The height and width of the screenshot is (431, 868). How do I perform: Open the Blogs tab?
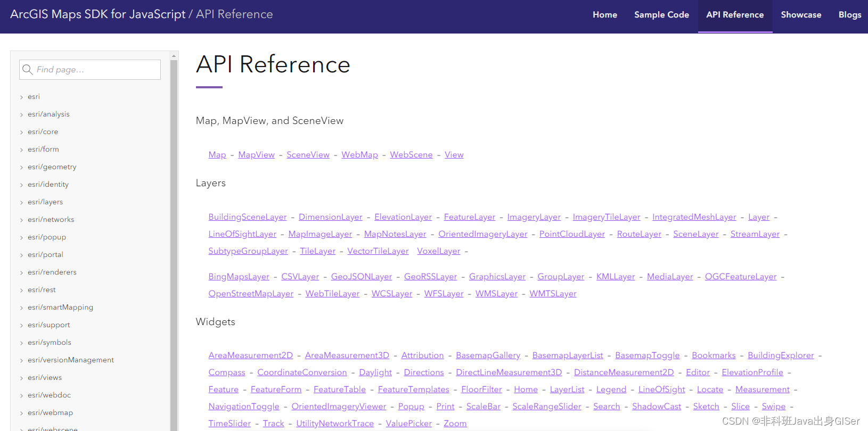849,15
